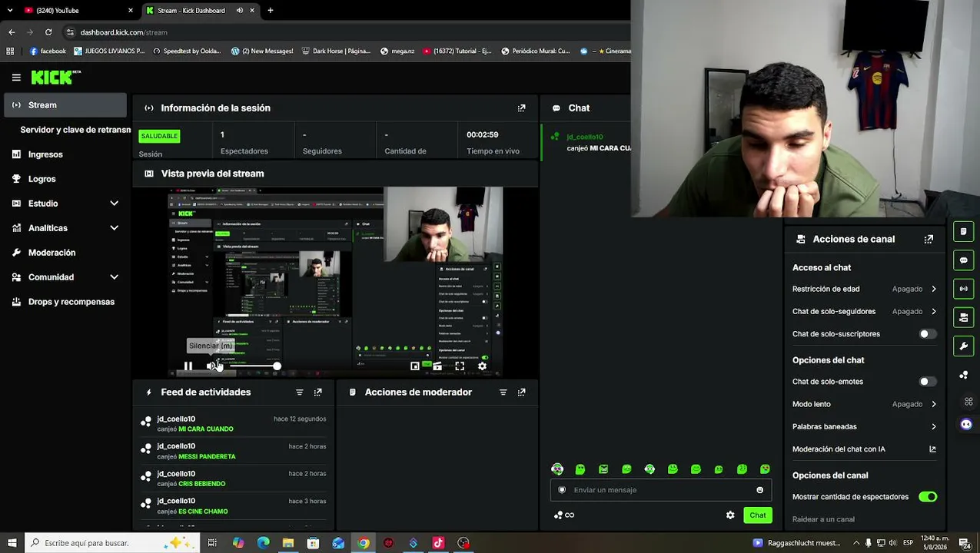
Task: Open the Discord icon in right sidebar
Action: [966, 424]
